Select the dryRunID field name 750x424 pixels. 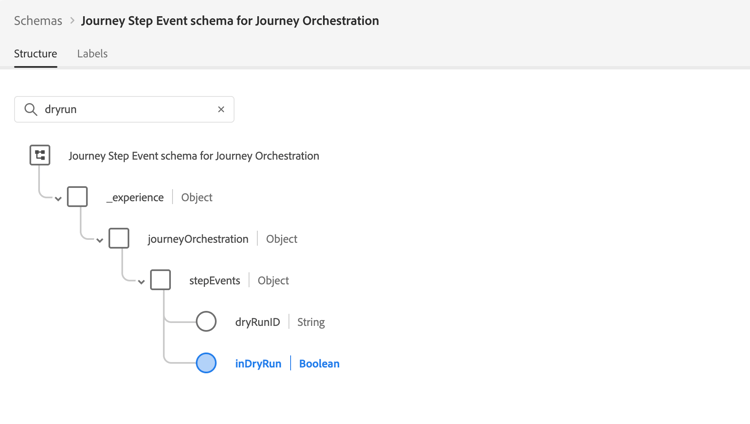(257, 322)
